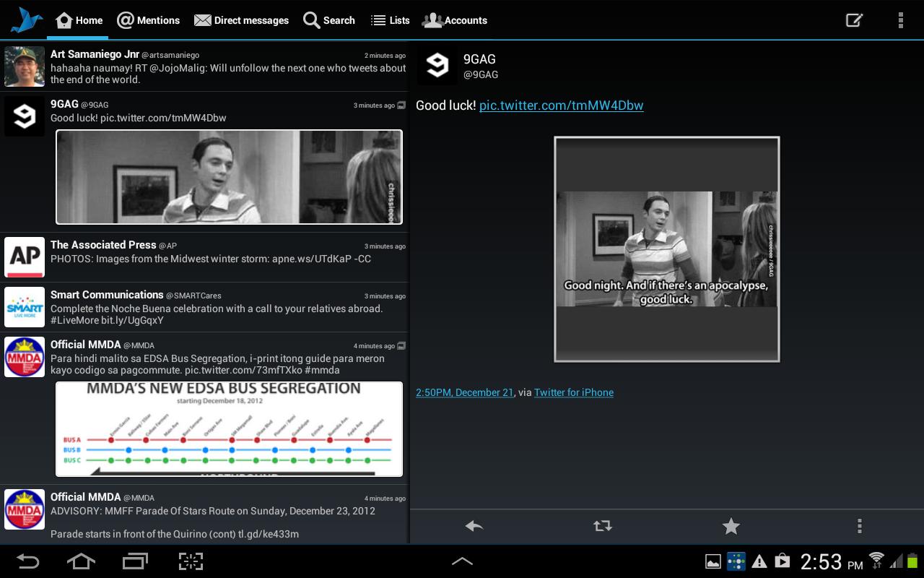Tap the Android home button
Viewport: 924px width, 578px height.
pos(81,561)
